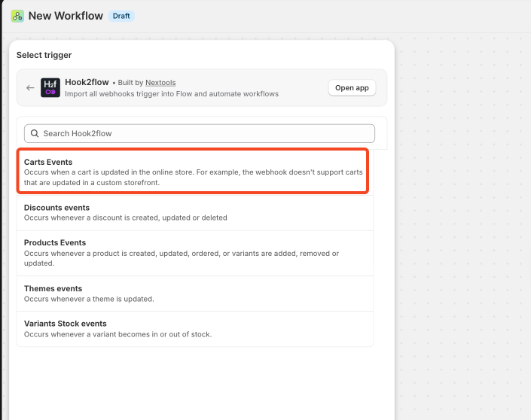Screen dimensions: 531x420
Task: Focus the Search Hook2flow field
Action: [x=203, y=133]
